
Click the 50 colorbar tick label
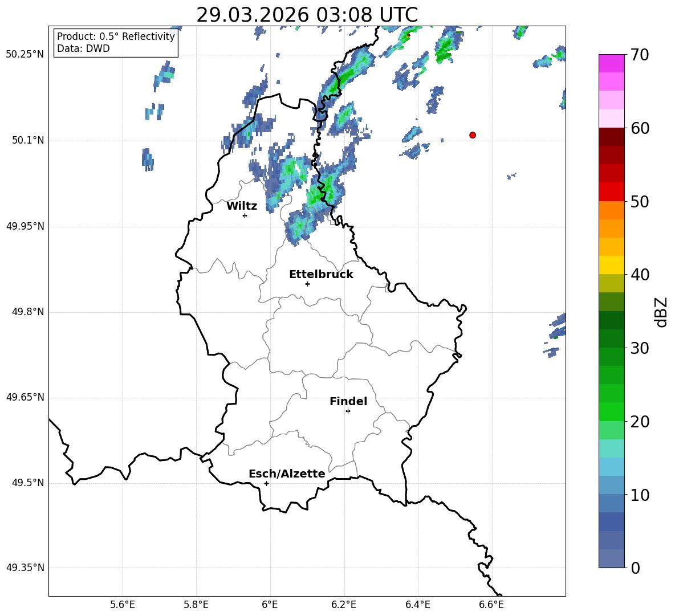(x=640, y=201)
